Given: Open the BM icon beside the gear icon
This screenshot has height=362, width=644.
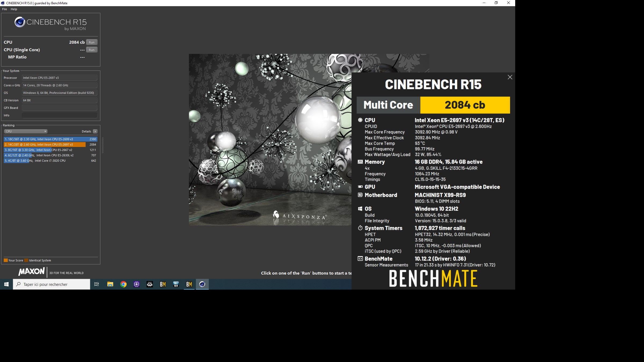Looking at the screenshot, I should click(x=163, y=284).
